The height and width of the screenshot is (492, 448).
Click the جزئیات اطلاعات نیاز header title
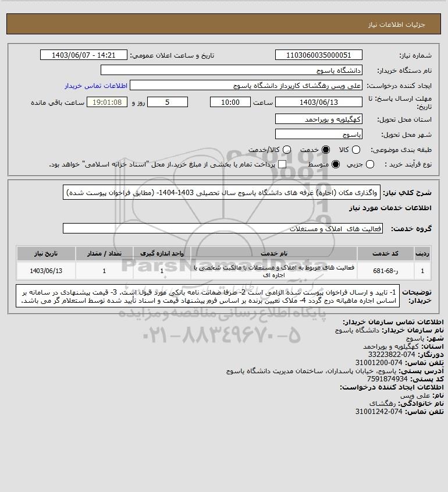pyautogui.click(x=397, y=24)
